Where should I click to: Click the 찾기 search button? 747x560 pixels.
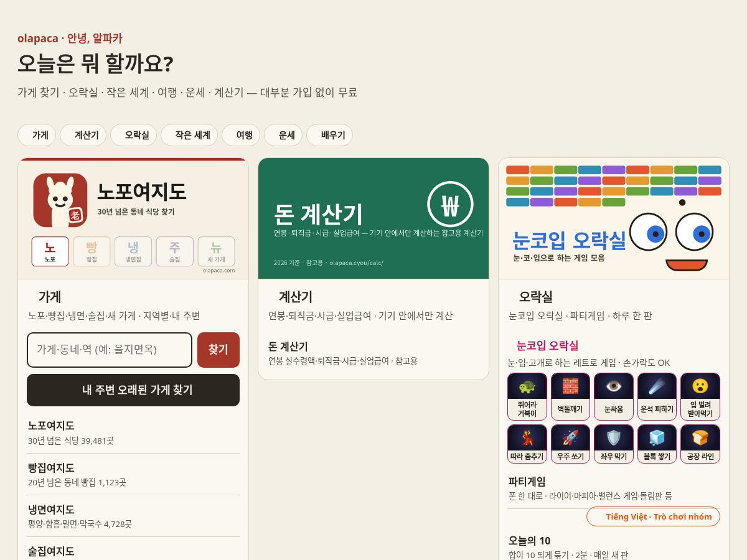click(x=218, y=350)
